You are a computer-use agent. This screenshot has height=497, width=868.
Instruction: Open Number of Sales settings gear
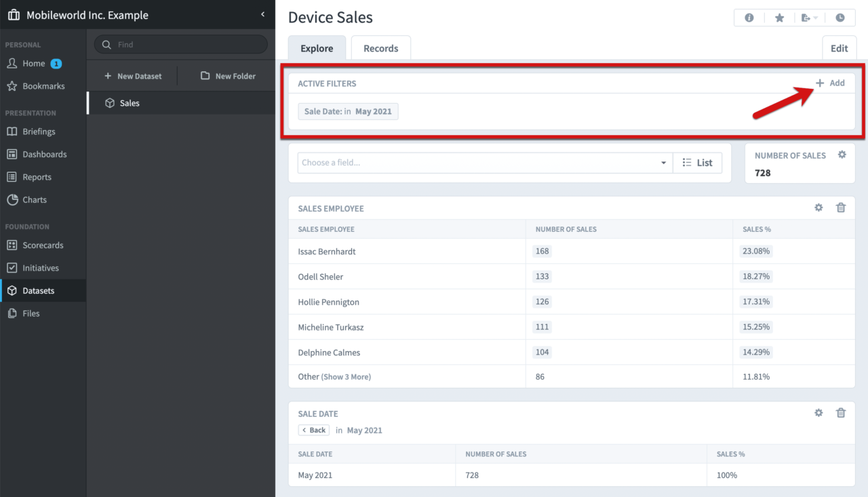(x=842, y=154)
